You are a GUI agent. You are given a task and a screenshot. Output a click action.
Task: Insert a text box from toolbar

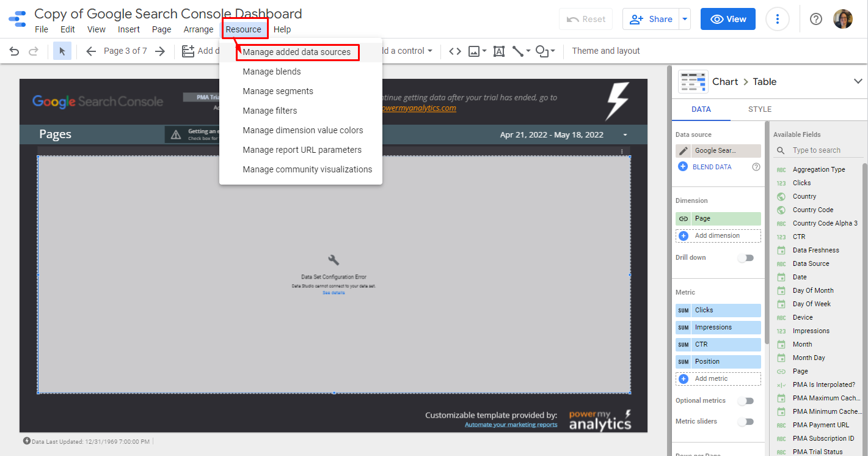[498, 51]
